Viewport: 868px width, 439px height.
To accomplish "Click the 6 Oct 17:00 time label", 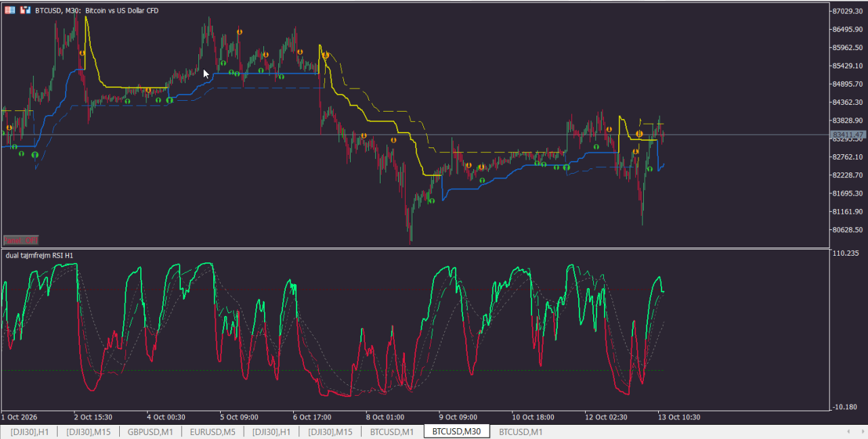I will [x=313, y=417].
